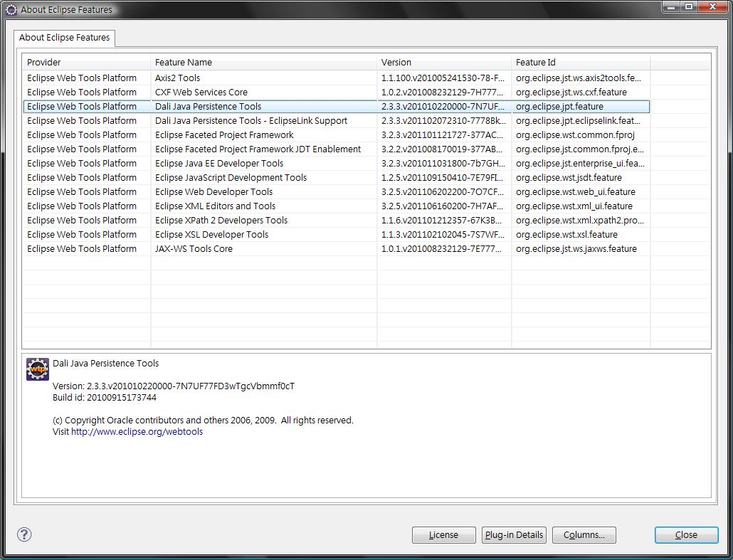This screenshot has height=560, width=733.
Task: Select Eclipse XPath 2 Developers Tools
Action: 336,221
